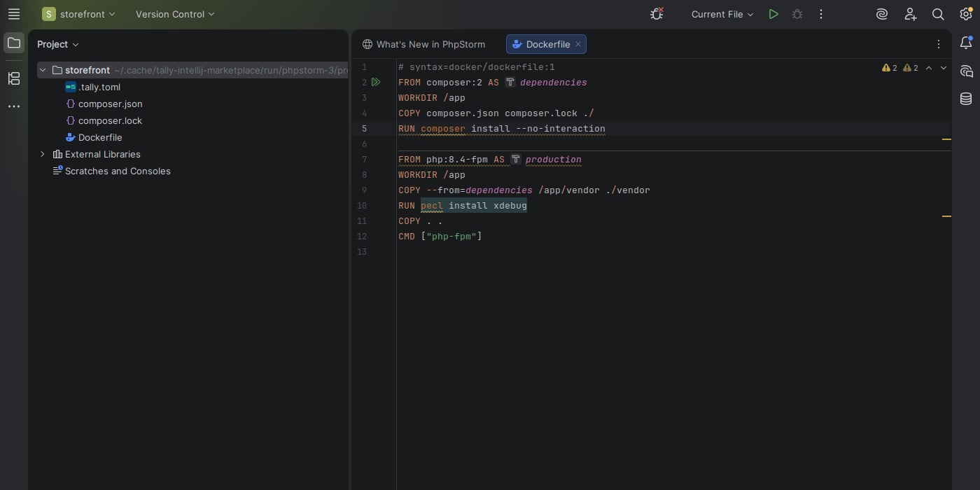Click the Project panel title

[x=52, y=44]
